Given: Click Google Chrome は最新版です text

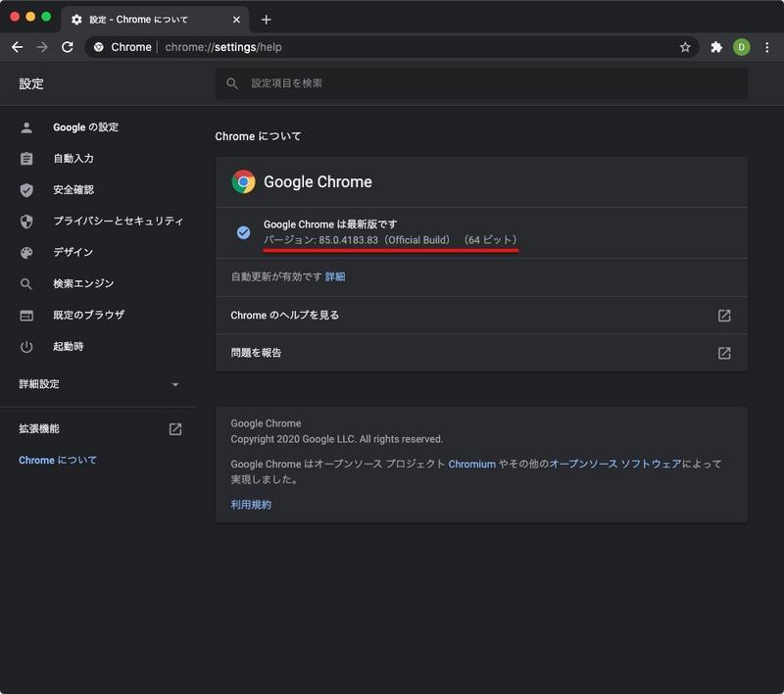Looking at the screenshot, I should point(330,224).
